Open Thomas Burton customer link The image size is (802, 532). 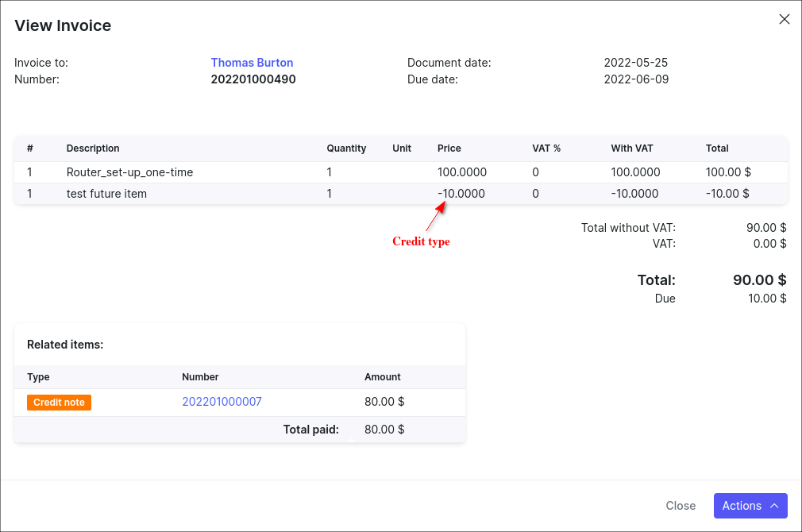point(252,63)
